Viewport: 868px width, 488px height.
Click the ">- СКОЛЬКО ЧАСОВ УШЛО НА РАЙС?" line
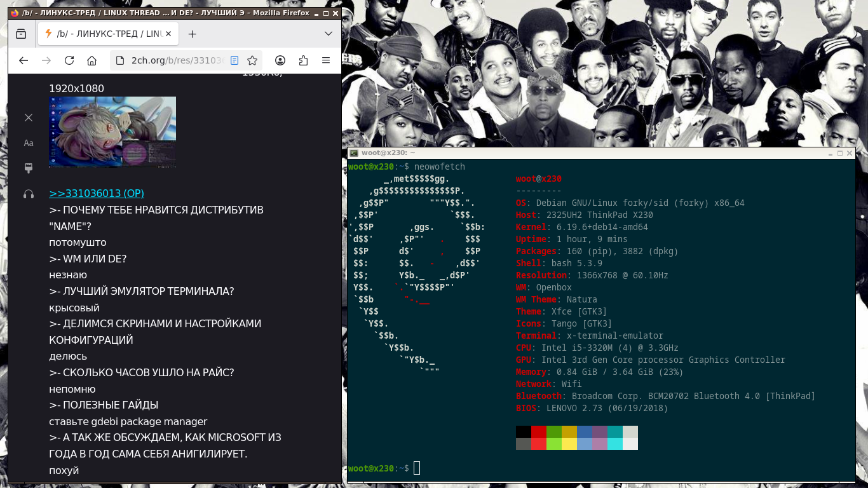(x=142, y=372)
